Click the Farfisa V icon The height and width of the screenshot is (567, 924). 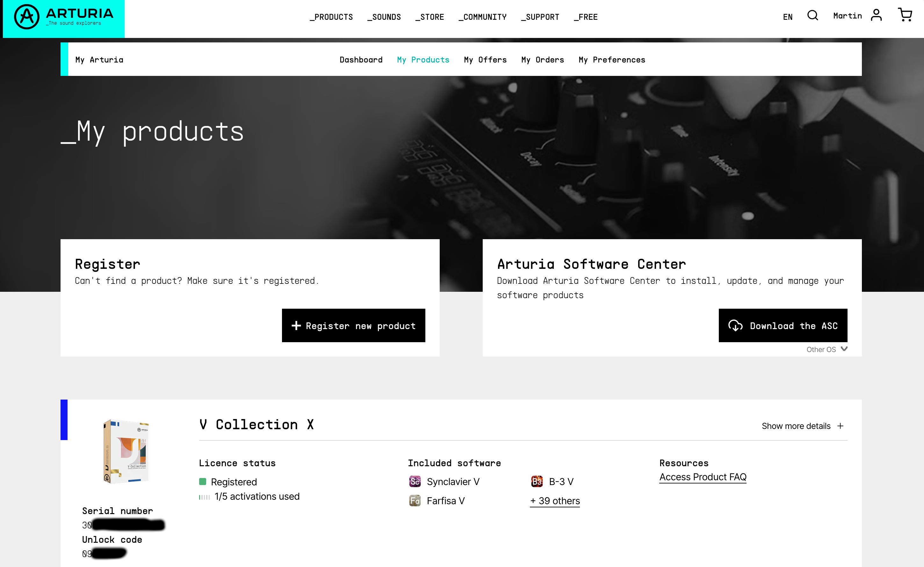click(x=415, y=501)
